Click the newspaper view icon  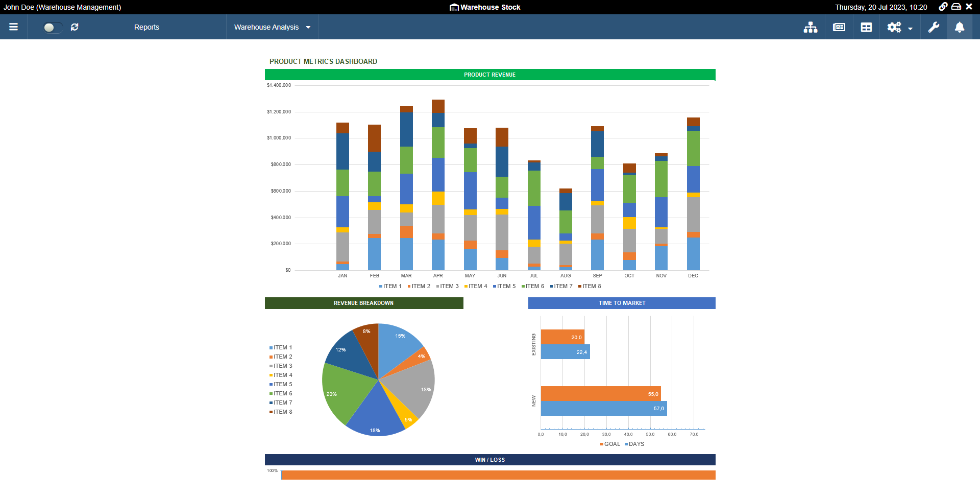tap(839, 28)
